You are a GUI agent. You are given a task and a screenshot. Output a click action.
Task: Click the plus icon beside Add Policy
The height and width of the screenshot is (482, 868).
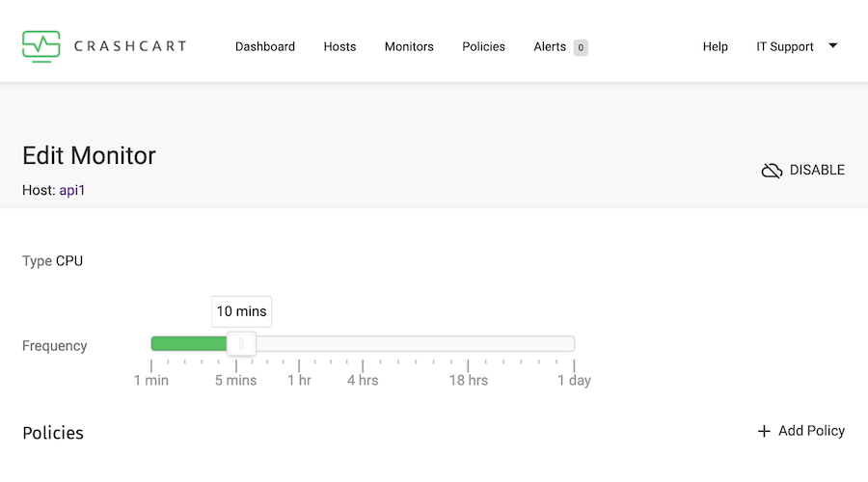pos(764,431)
